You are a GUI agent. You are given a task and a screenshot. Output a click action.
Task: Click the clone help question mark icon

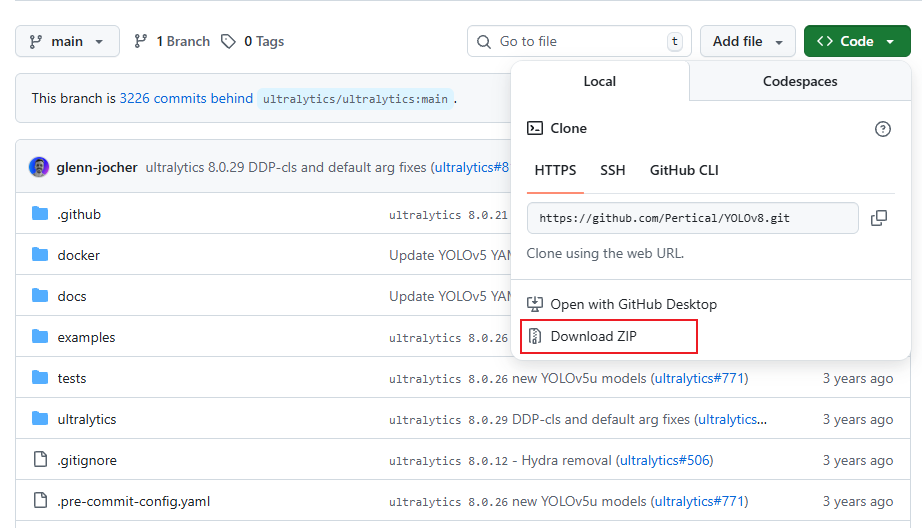[x=883, y=129]
